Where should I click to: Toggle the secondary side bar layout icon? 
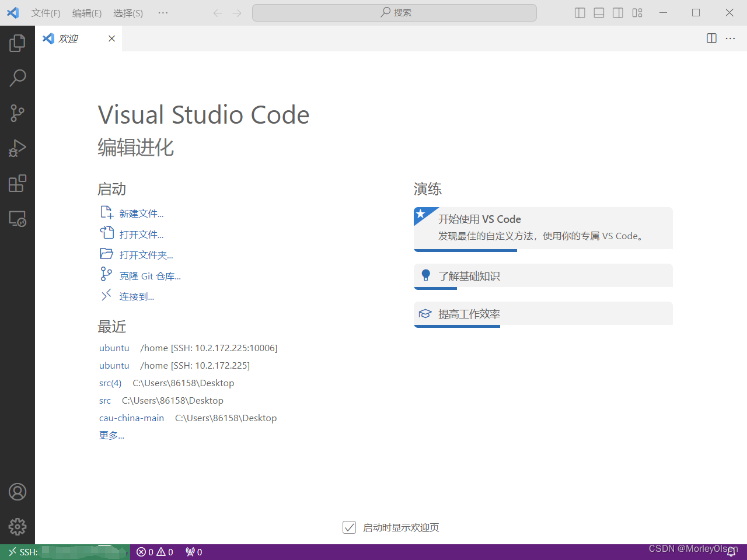(618, 13)
